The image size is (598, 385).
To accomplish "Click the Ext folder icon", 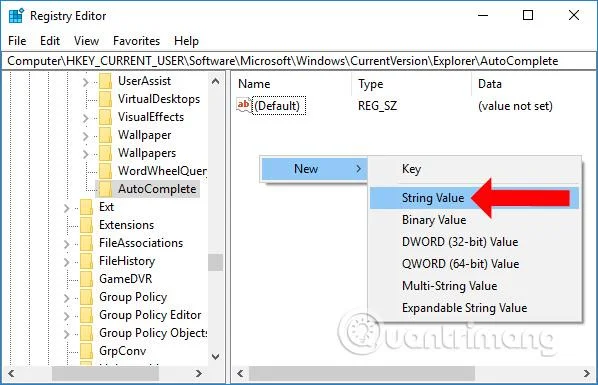I will pyautogui.click(x=87, y=207).
